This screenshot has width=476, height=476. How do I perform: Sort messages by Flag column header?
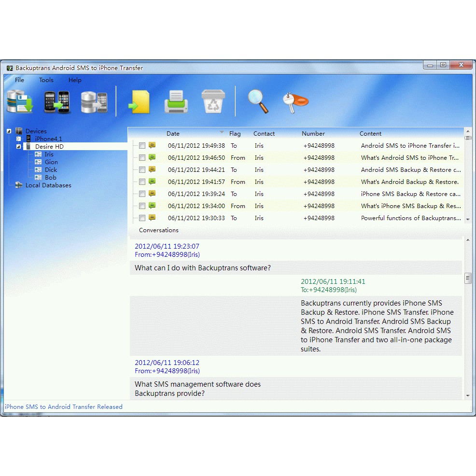click(x=235, y=134)
